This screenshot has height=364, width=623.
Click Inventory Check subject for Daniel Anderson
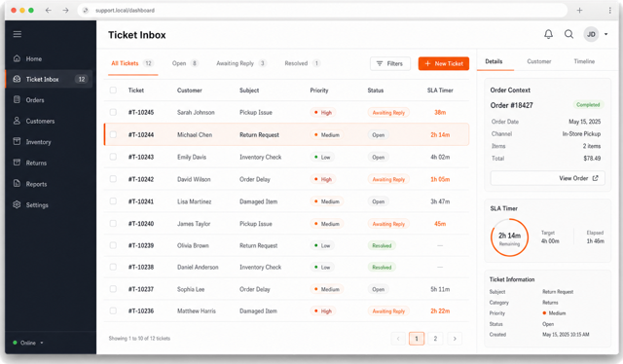tap(260, 267)
